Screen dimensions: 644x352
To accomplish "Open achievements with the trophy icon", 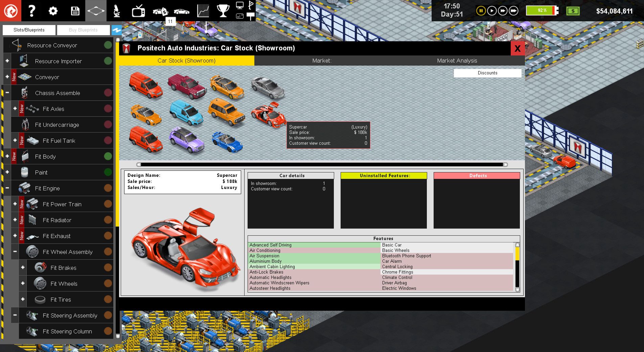I will (223, 10).
